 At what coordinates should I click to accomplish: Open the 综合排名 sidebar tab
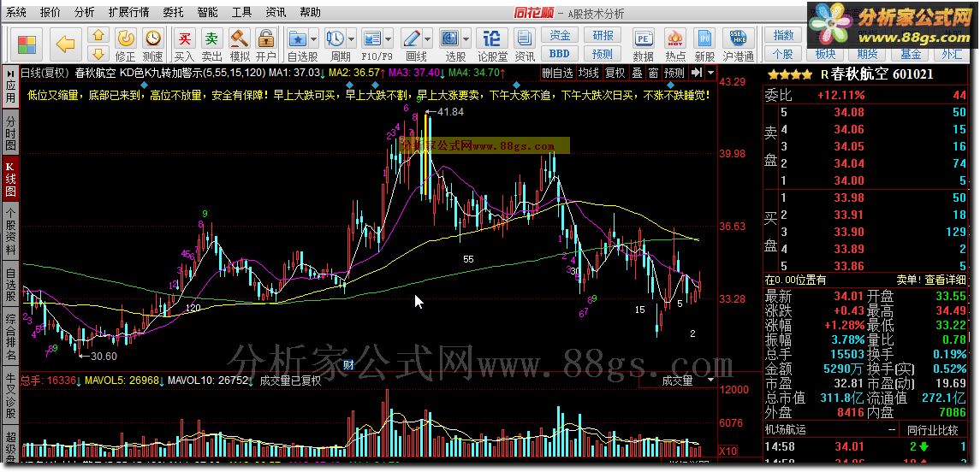[10, 337]
